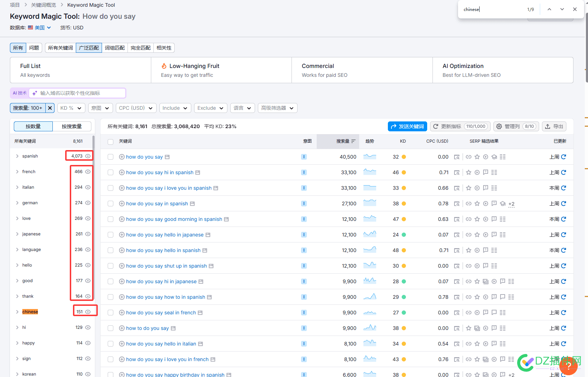Switch group sorting to 按搜索量
588x377 pixels.
pyautogui.click(x=72, y=126)
